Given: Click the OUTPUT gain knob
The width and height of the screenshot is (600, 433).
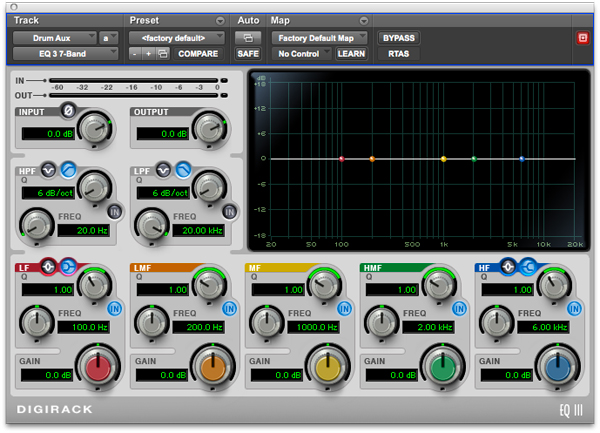Looking at the screenshot, I should click(x=209, y=129).
